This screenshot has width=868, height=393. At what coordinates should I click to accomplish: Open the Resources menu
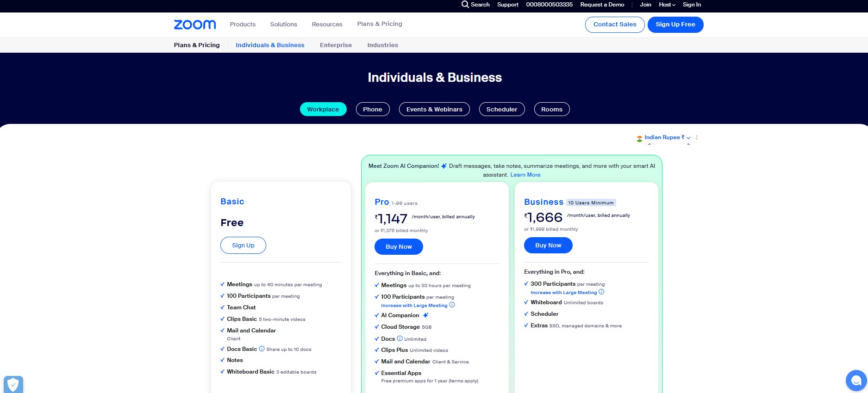pos(327,25)
